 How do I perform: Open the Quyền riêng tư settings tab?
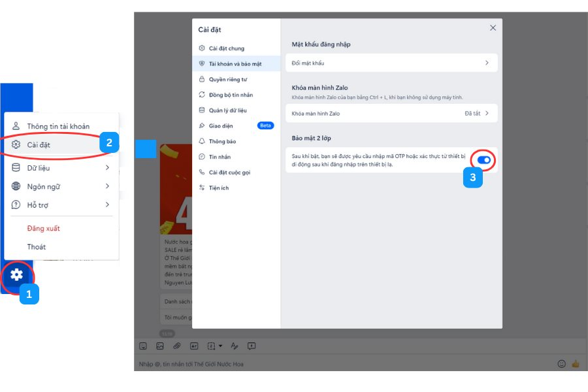pyautogui.click(x=227, y=79)
